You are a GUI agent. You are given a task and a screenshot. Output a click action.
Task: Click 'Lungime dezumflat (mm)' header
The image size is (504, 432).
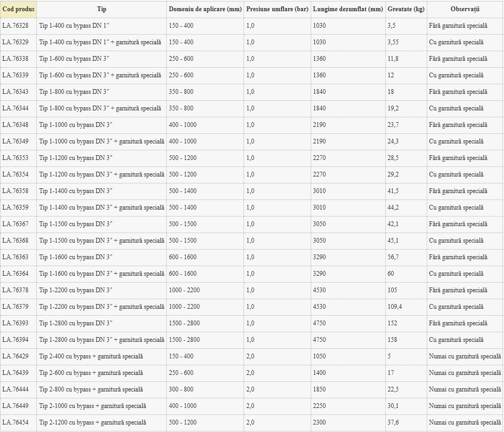348,9
